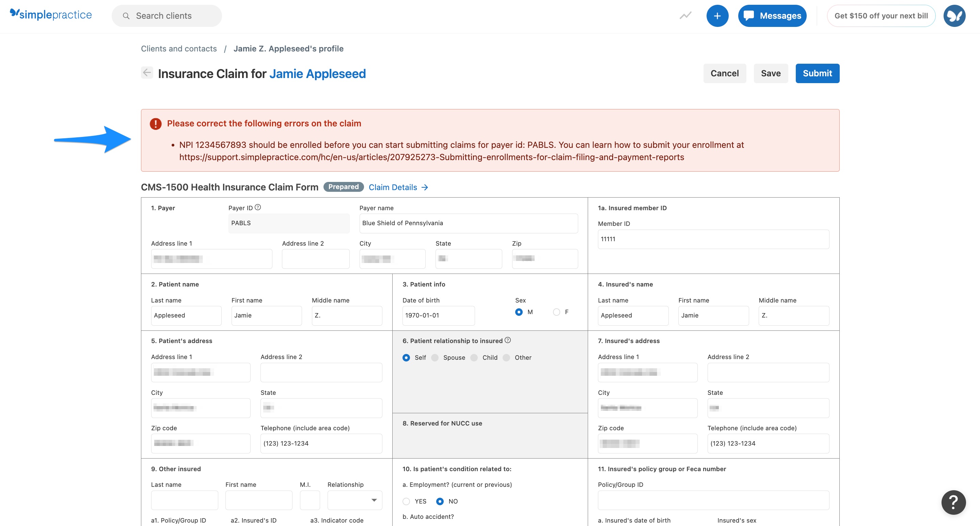Click the Claim Details arrow icon

(x=425, y=187)
